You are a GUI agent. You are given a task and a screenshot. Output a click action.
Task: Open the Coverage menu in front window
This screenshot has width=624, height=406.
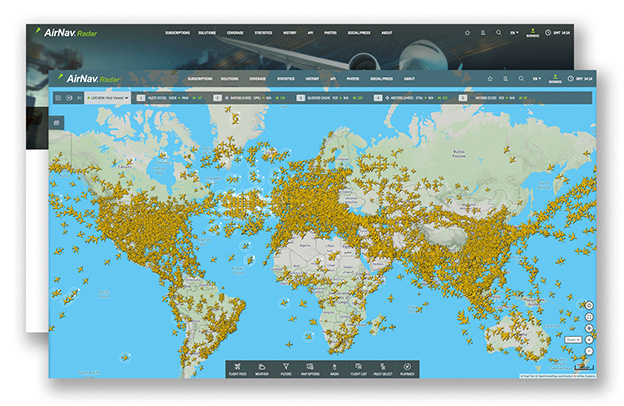click(x=257, y=78)
